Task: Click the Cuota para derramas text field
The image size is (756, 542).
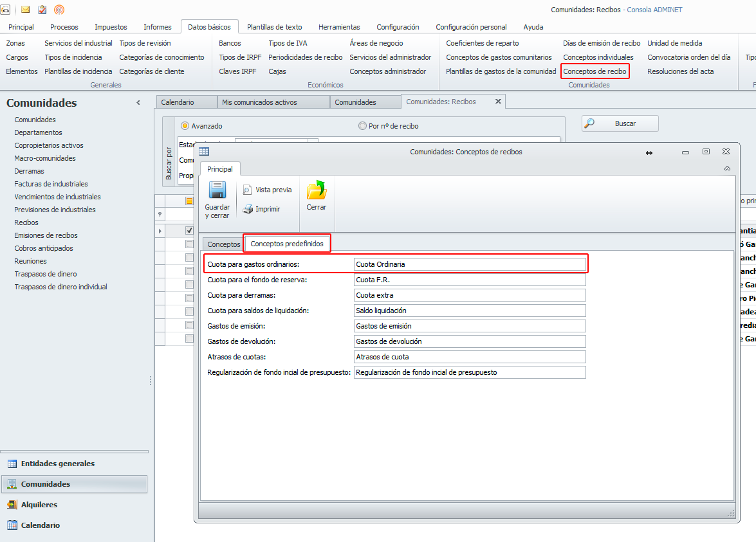Action: (x=470, y=295)
